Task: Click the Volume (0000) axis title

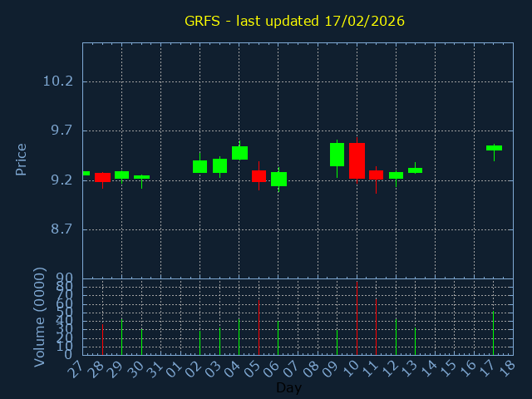Action: (x=39, y=317)
